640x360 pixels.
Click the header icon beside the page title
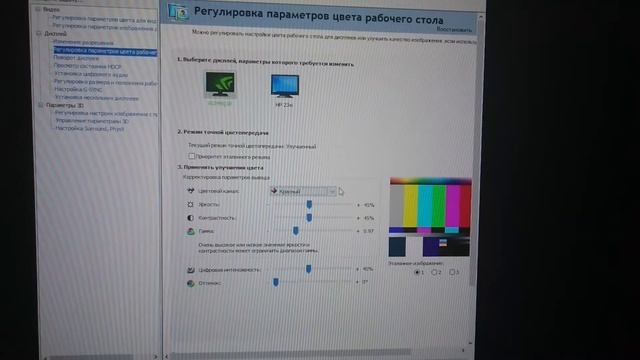178,12
